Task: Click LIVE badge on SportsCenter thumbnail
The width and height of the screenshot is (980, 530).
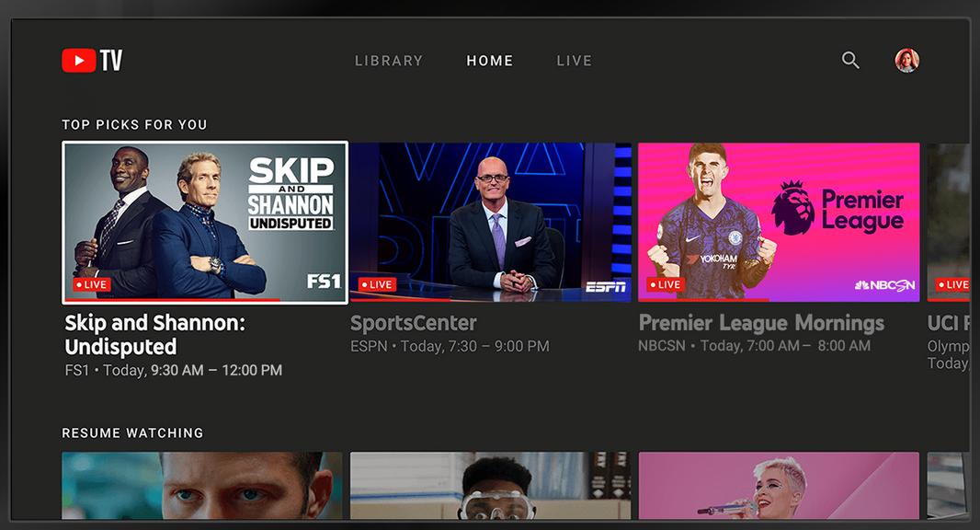Action: pos(377,284)
